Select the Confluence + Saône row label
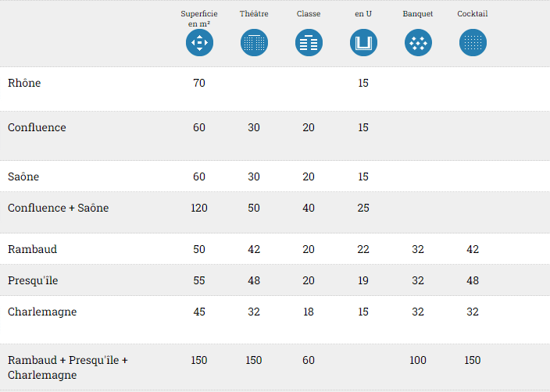Image resolution: width=550 pixels, height=392 pixels. point(59,208)
